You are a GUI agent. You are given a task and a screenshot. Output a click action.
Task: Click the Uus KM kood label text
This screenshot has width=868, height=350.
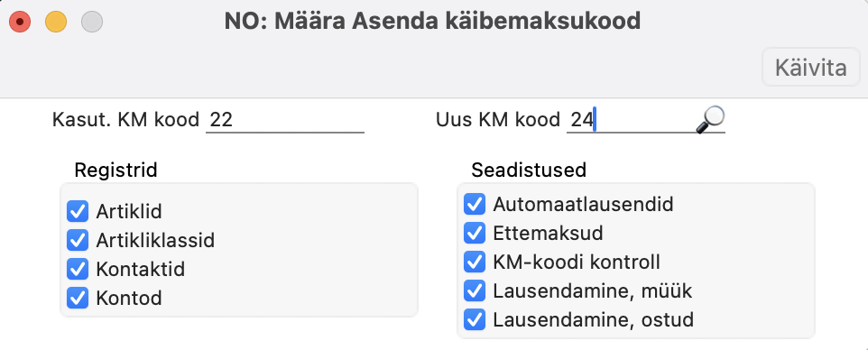click(498, 120)
